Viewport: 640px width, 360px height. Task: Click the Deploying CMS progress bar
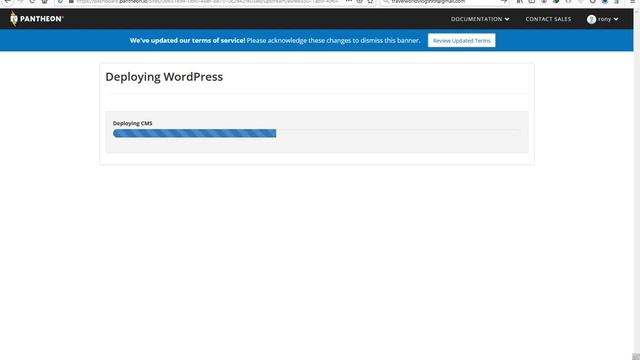point(317,133)
